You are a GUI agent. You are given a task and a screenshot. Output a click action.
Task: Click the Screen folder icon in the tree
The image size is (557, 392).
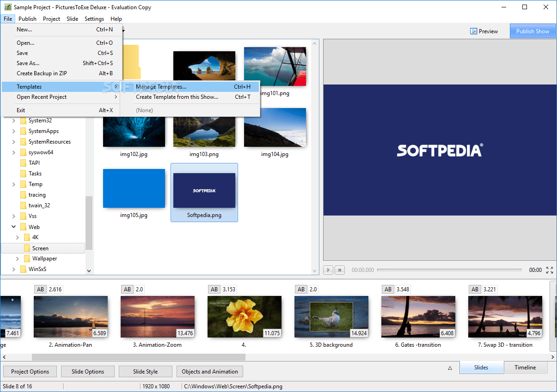click(27, 248)
